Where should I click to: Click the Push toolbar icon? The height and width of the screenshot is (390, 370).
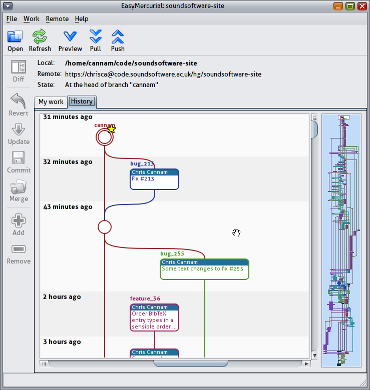(x=118, y=37)
